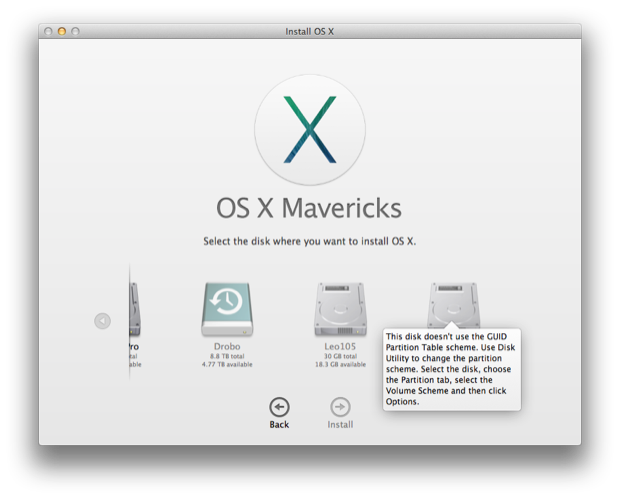Click the 'Back' label
620x499 pixels.
(x=279, y=424)
